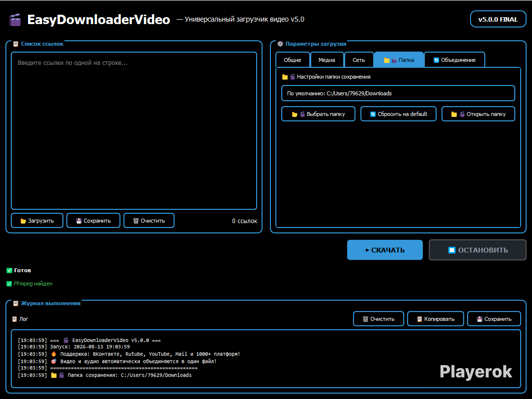Clear the log with Очистить in Журнал
This screenshot has height=399, width=532.
click(378, 319)
